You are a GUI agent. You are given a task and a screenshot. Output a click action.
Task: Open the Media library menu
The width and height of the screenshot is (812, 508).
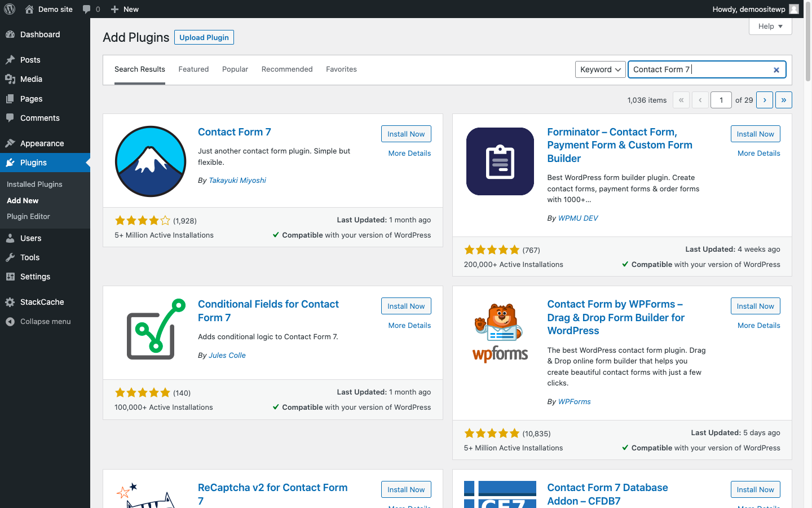45,79
